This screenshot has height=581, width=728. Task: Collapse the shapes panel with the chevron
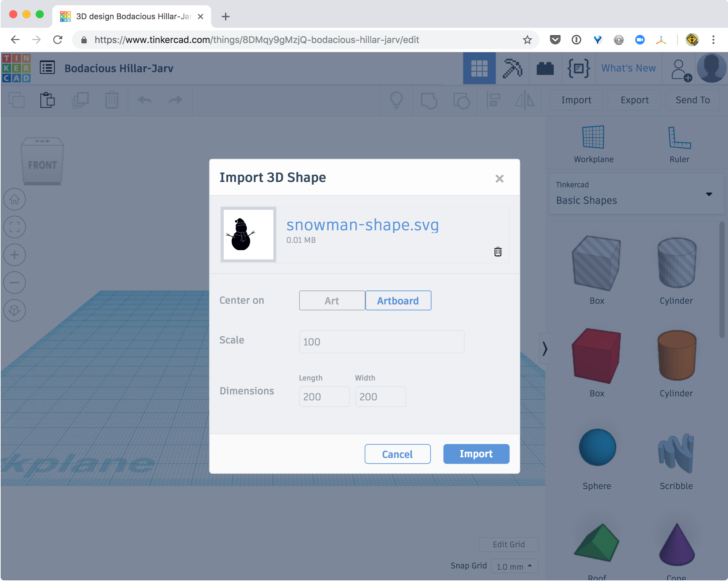click(544, 349)
